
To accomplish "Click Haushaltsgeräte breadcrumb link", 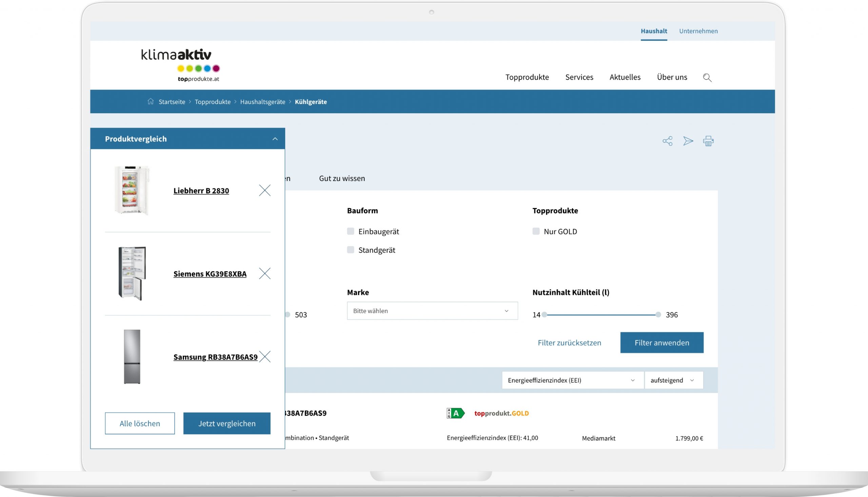I will 263,102.
